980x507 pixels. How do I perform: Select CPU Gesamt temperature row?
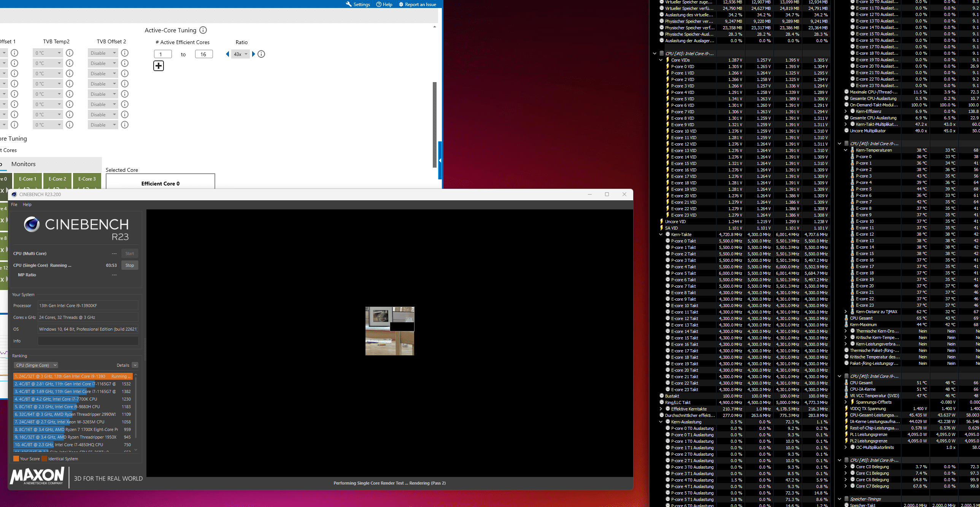click(911, 318)
